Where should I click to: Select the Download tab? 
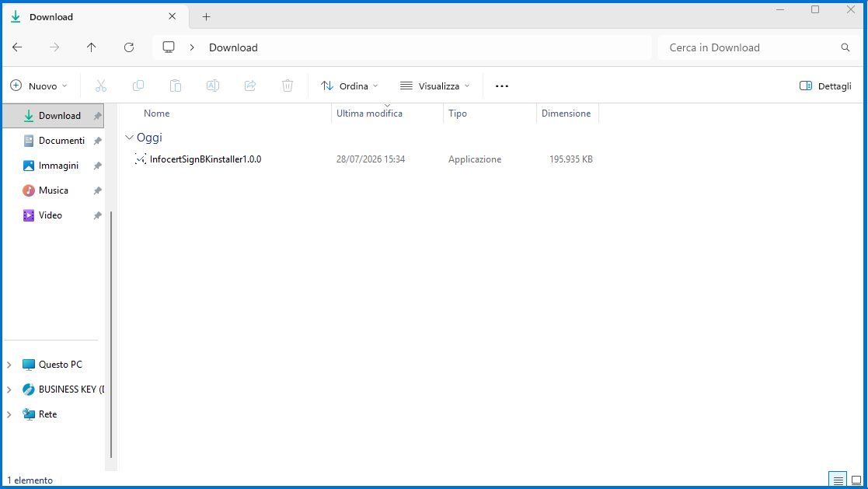coord(97,17)
